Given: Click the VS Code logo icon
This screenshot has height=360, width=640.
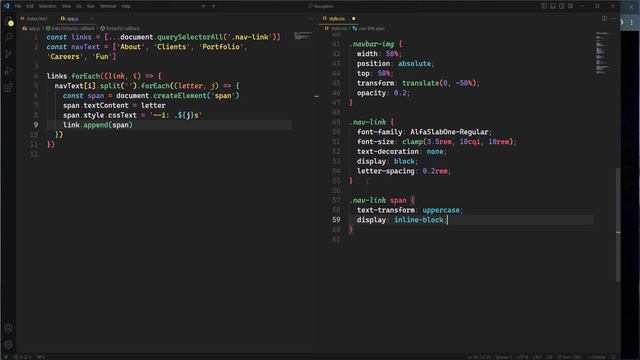Looking at the screenshot, I should pos(7,6).
